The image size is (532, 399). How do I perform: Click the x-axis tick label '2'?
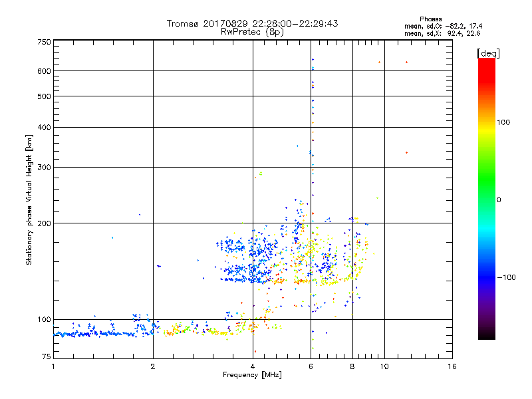coord(153,366)
